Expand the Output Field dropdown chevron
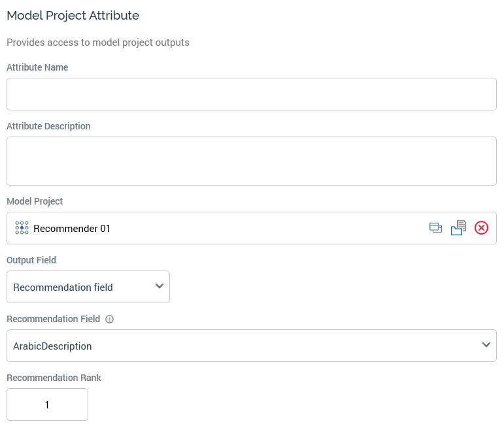The height and width of the screenshot is (428, 504). click(x=160, y=286)
